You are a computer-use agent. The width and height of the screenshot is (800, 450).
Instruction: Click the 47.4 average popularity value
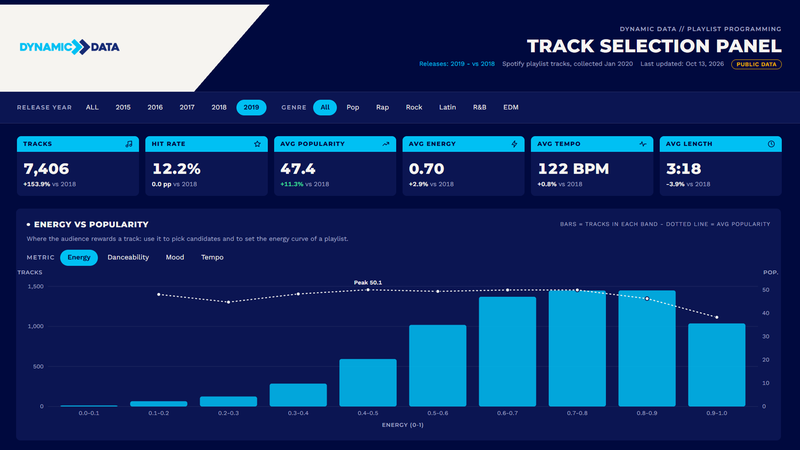click(298, 169)
